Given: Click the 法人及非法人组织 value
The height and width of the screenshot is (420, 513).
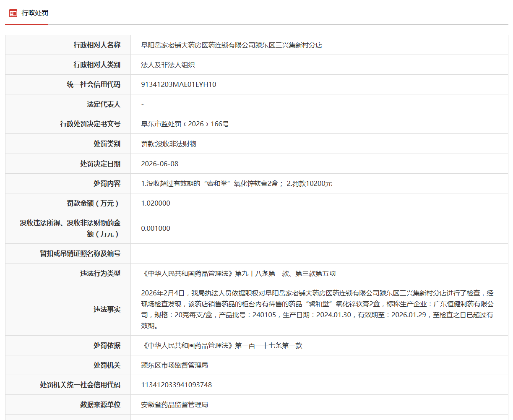Looking at the screenshot, I should (168, 65).
